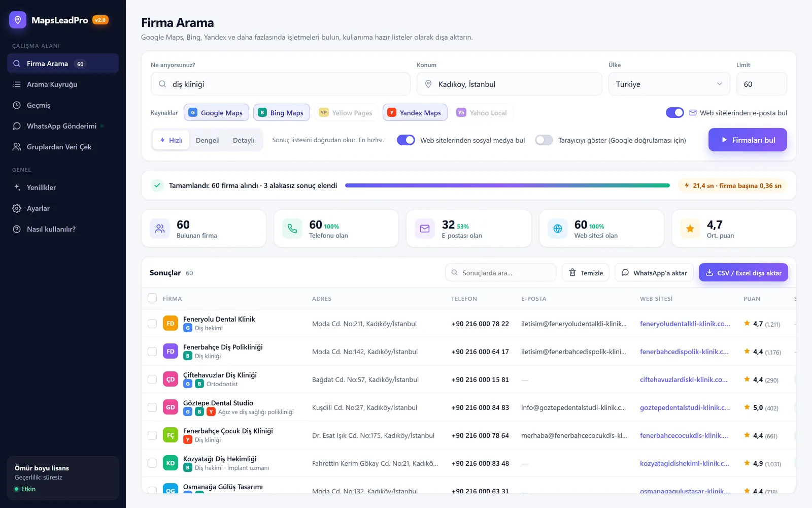Viewport: 812px width, 508px height.
Task: Go to Arama Kuyruğu in sidebar
Action: [x=63, y=84]
